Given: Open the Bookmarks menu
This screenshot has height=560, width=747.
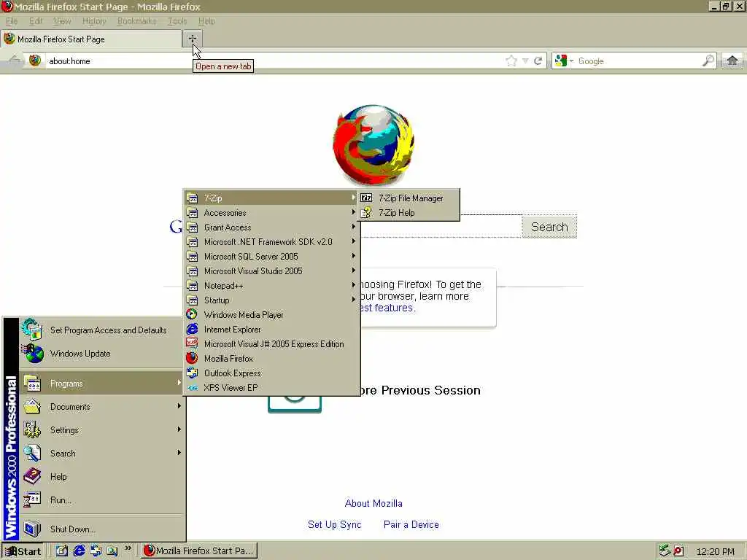Looking at the screenshot, I should tap(136, 21).
